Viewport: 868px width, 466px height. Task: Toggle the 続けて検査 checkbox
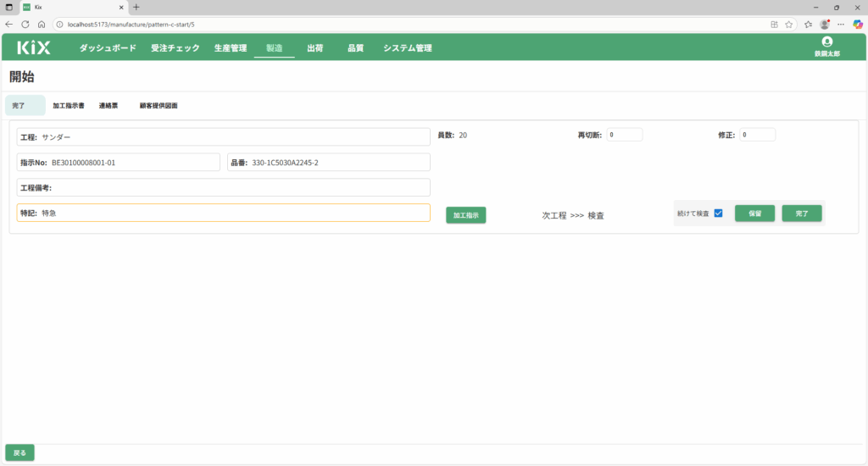718,214
